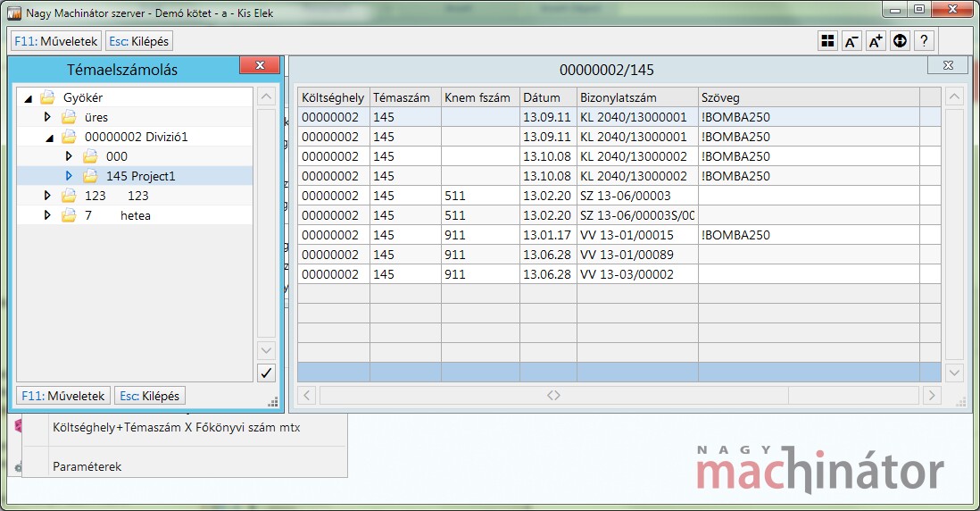Click the 000 folder icon
The image size is (980, 511).
pyautogui.click(x=91, y=156)
